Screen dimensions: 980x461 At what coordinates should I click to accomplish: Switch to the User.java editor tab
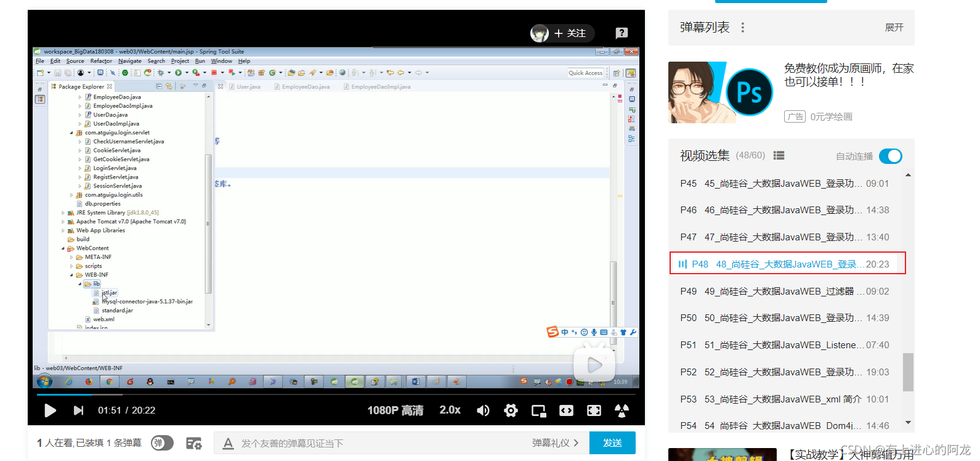(x=245, y=87)
